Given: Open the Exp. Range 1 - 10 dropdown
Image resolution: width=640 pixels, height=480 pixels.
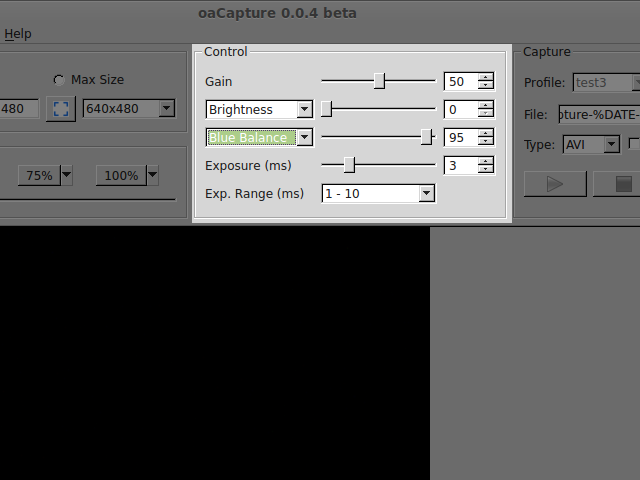Looking at the screenshot, I should pos(378,193).
